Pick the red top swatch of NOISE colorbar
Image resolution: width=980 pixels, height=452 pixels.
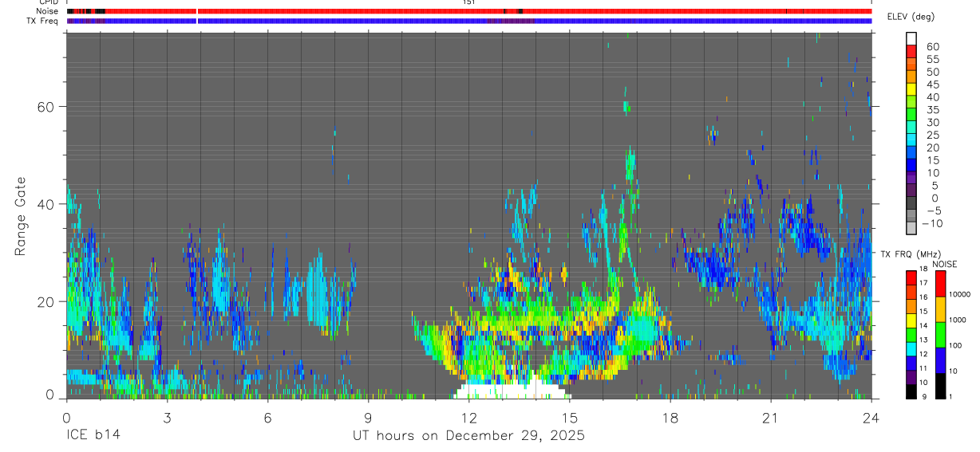point(940,284)
